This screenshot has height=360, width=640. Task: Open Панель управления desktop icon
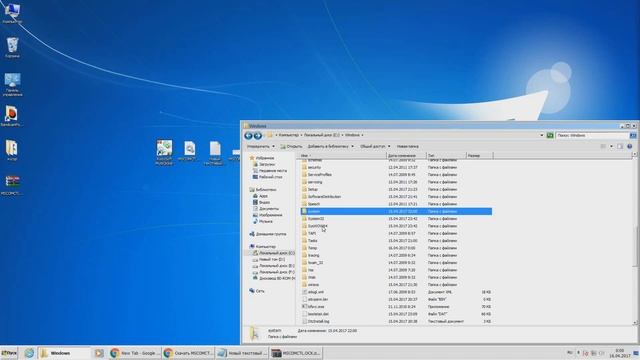click(x=12, y=84)
